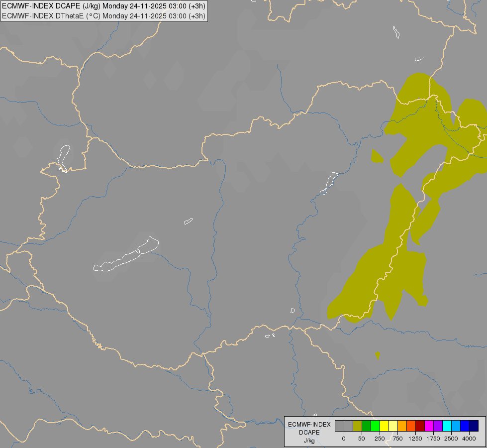Screen dimensions: 487x448
Task: Click the cyan legend swatch
Action: click(447, 426)
